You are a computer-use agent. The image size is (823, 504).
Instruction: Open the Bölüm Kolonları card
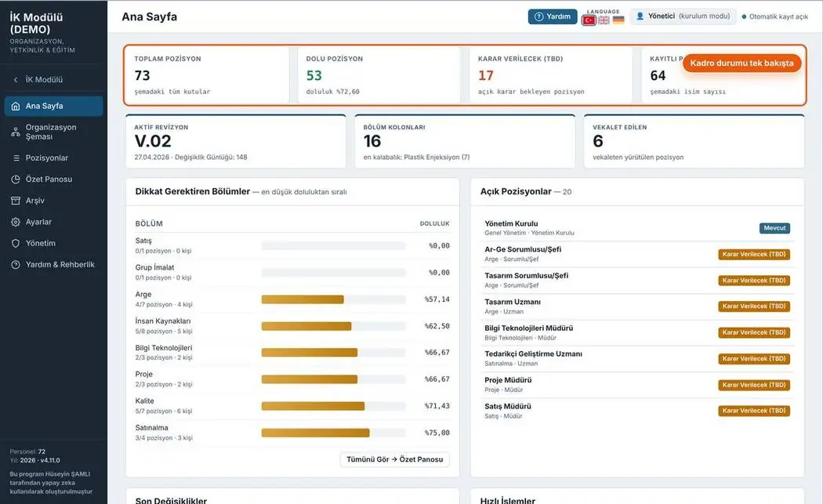point(465,141)
